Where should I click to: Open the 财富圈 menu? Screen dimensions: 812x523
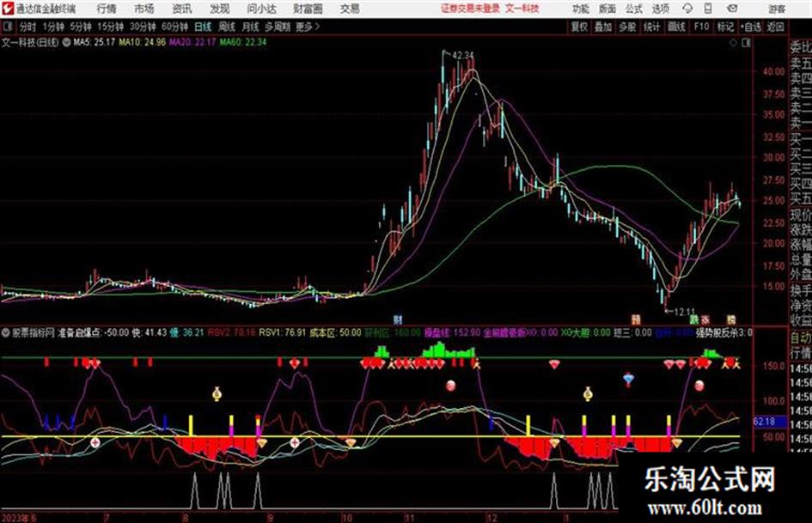pos(308,9)
